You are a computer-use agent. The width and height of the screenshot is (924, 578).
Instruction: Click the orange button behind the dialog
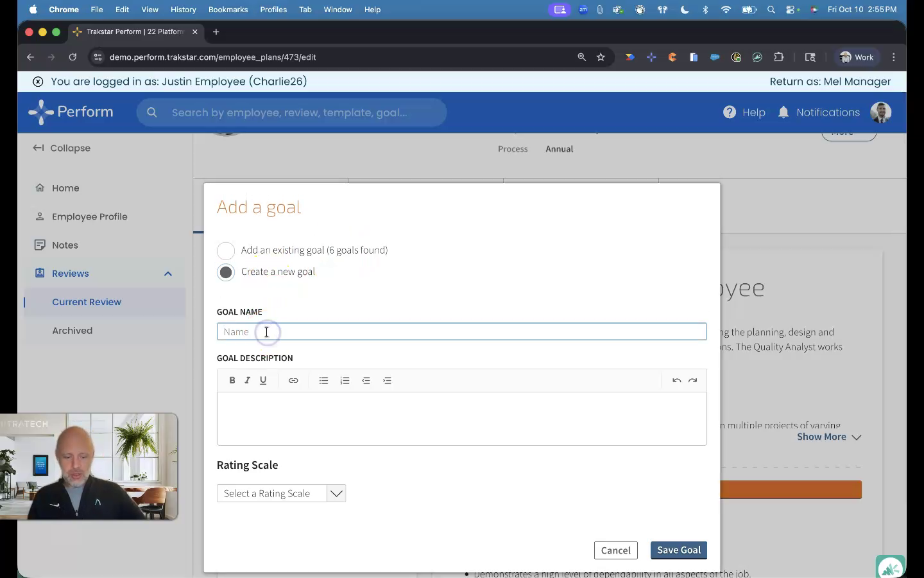point(791,489)
